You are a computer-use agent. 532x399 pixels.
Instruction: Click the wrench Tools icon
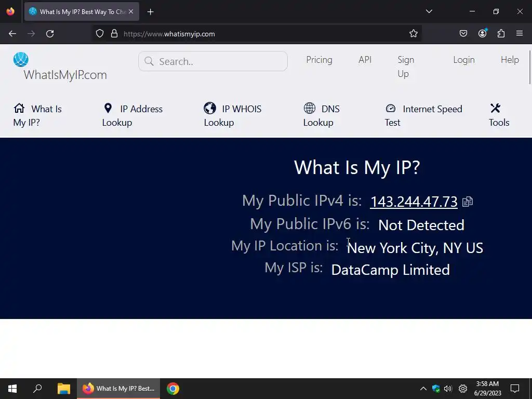pyautogui.click(x=495, y=108)
